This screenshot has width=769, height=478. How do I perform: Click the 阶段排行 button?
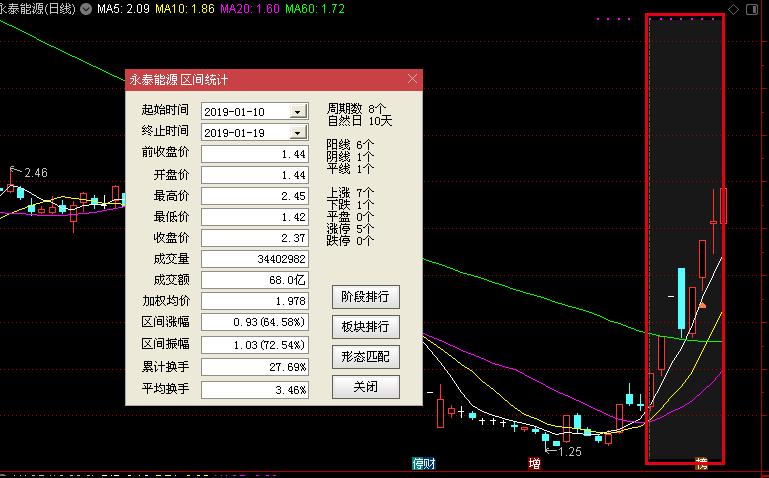pos(365,297)
